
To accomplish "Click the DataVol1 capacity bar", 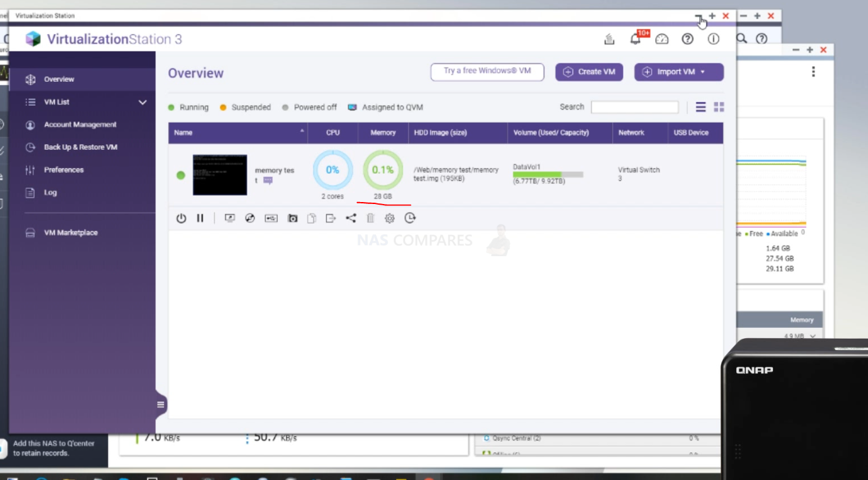I will coord(548,174).
